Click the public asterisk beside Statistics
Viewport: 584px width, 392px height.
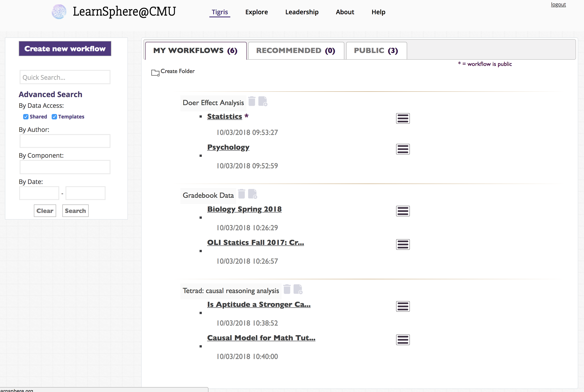pyautogui.click(x=247, y=116)
